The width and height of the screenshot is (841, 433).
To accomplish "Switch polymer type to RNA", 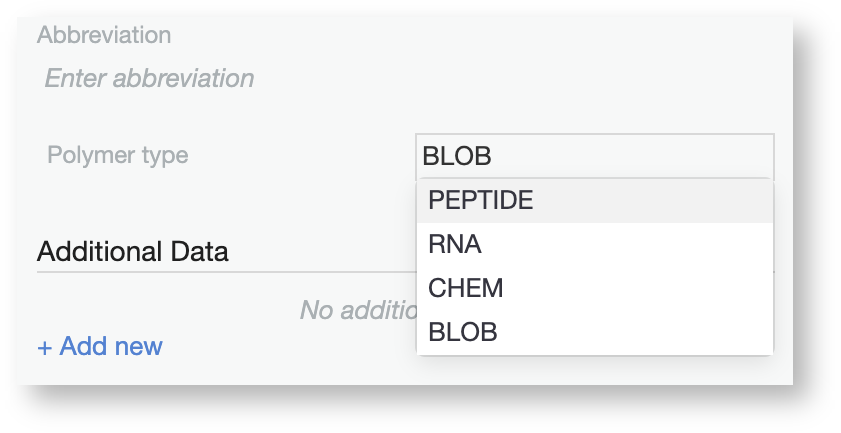I will click(455, 245).
